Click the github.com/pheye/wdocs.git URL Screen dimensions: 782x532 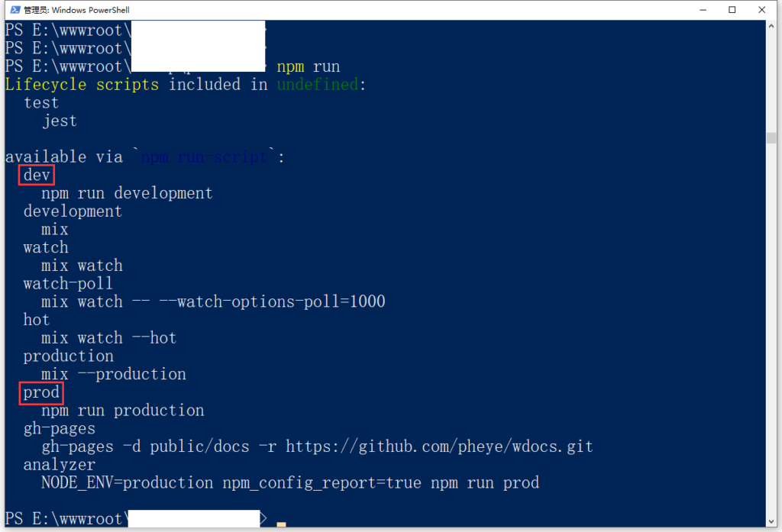click(x=439, y=447)
